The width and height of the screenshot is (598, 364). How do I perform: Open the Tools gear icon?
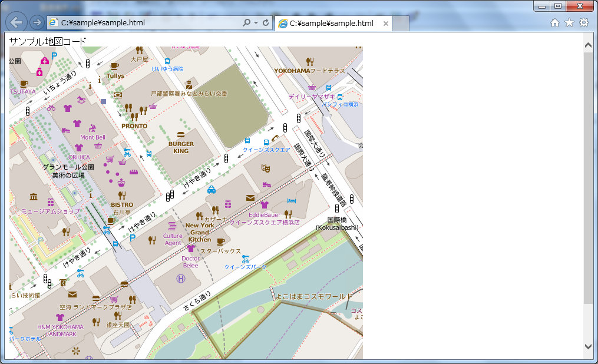(x=584, y=22)
